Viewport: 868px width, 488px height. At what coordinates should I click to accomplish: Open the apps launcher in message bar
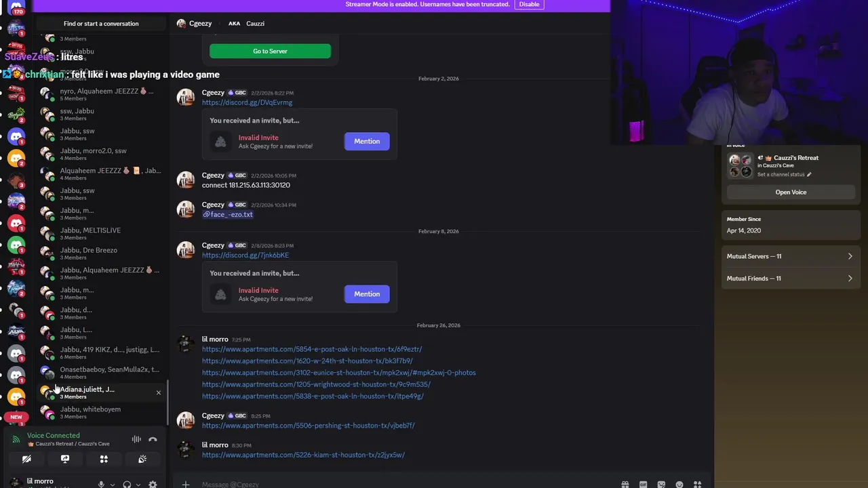[697, 484]
